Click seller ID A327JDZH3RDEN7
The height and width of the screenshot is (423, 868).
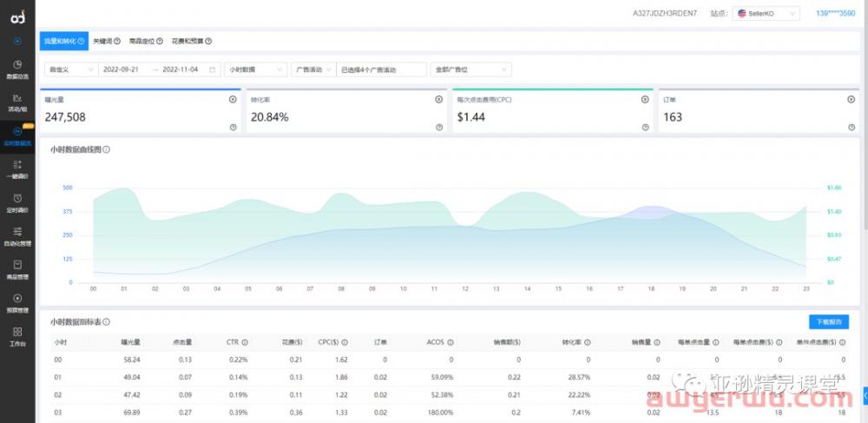[x=665, y=13]
